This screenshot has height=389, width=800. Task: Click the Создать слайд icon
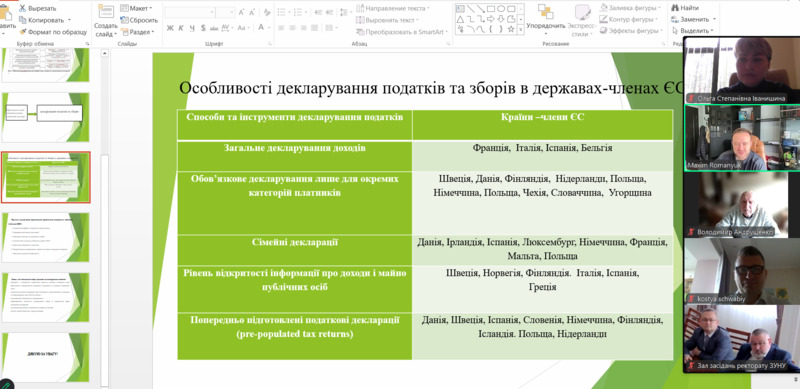(x=106, y=12)
